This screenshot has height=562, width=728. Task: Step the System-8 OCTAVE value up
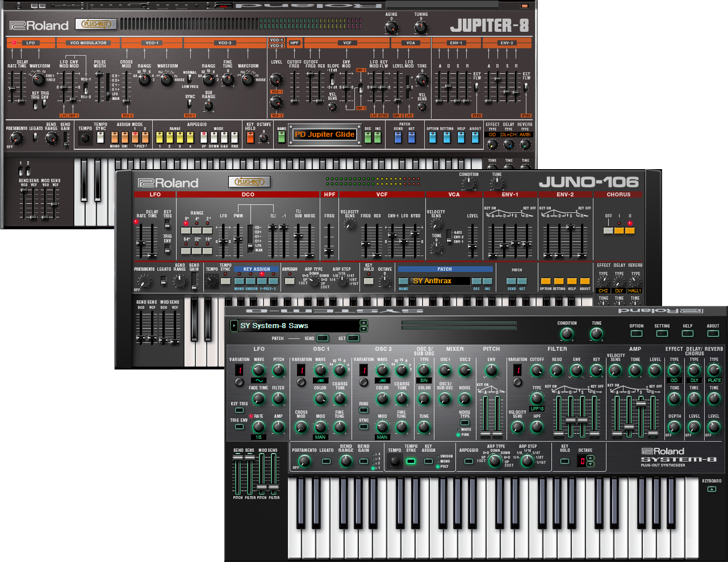[591, 459]
